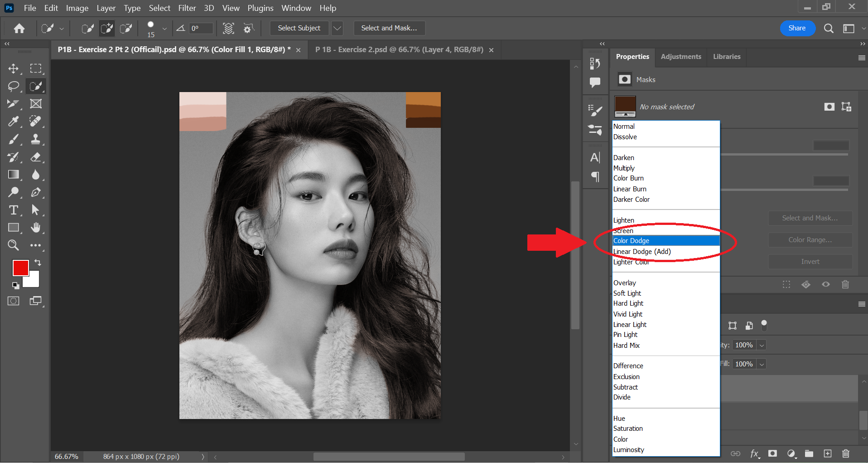The height and width of the screenshot is (463, 868).
Task: Select the Dodge tool
Action: [x=14, y=192]
